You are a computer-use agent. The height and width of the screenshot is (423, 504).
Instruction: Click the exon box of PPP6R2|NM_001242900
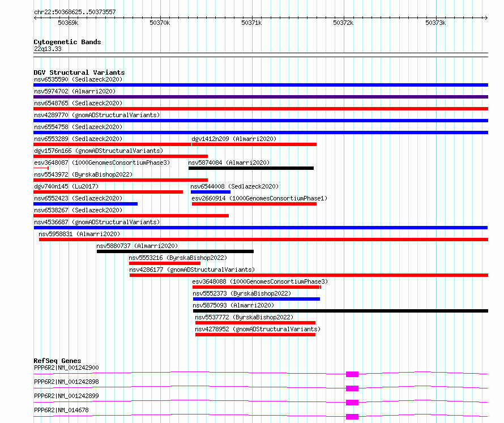[x=352, y=374]
